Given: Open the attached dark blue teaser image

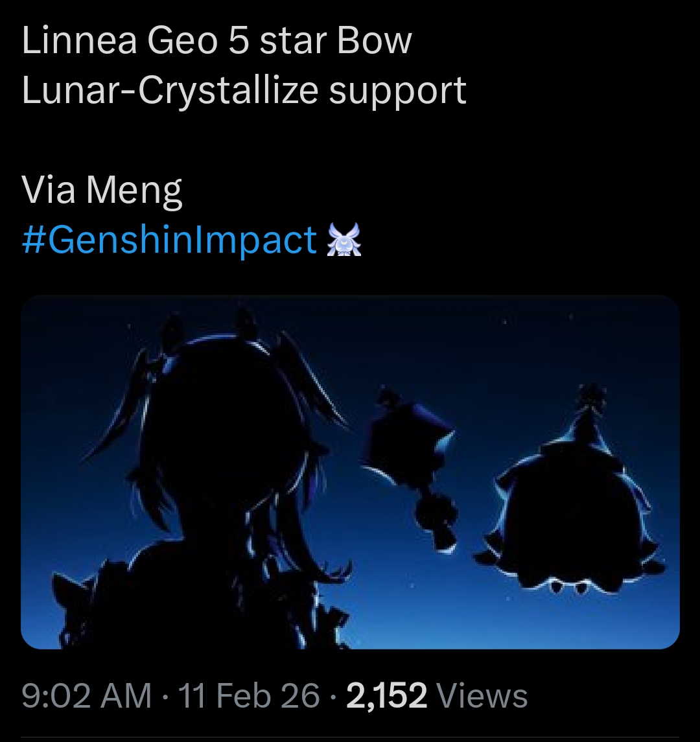Looking at the screenshot, I should coord(350,472).
